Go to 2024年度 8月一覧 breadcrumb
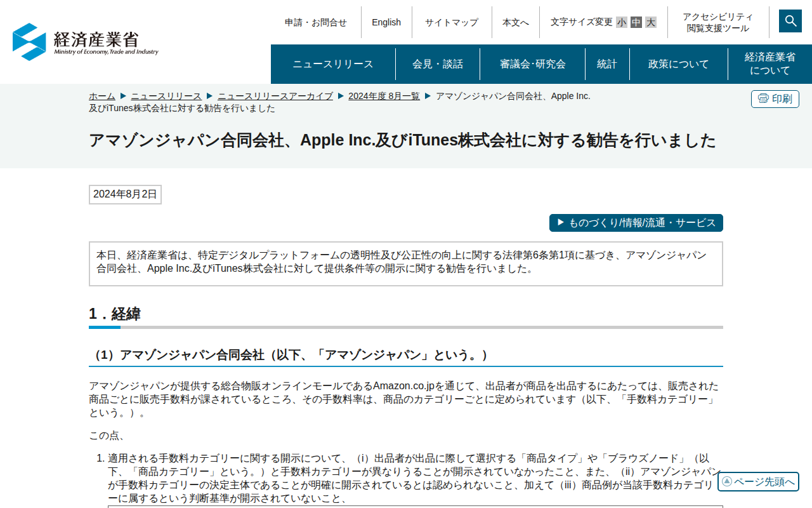 click(x=384, y=96)
